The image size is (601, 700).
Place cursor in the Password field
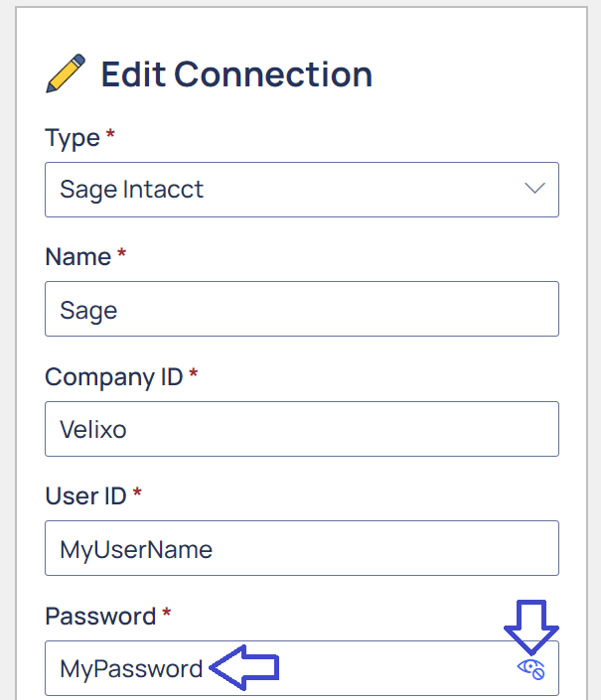pos(302,668)
